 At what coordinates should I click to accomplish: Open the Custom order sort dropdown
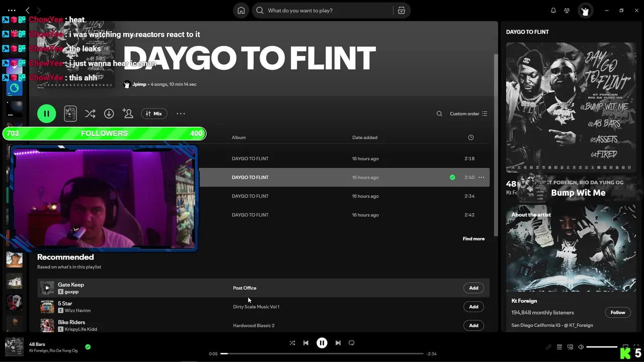[x=468, y=114]
